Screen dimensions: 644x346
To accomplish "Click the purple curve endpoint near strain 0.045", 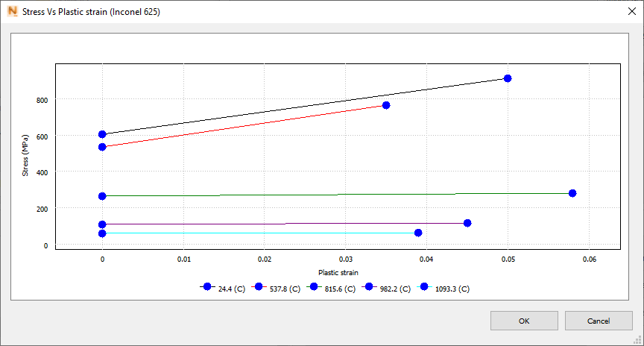I will click(x=467, y=223).
